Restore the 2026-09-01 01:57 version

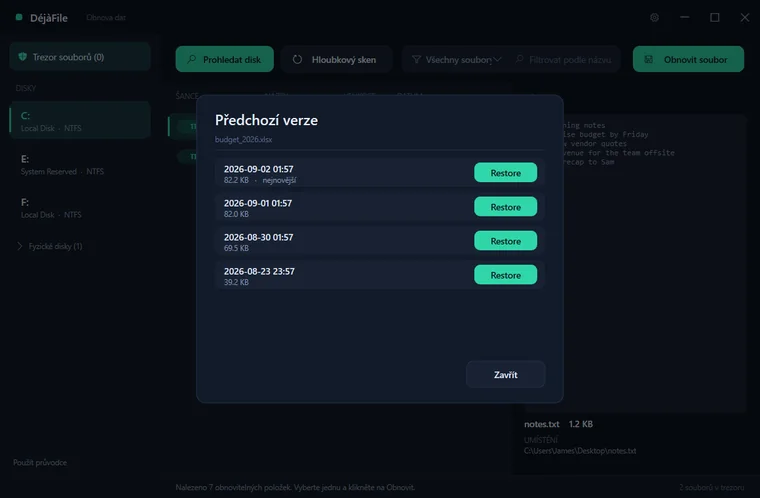click(x=505, y=207)
